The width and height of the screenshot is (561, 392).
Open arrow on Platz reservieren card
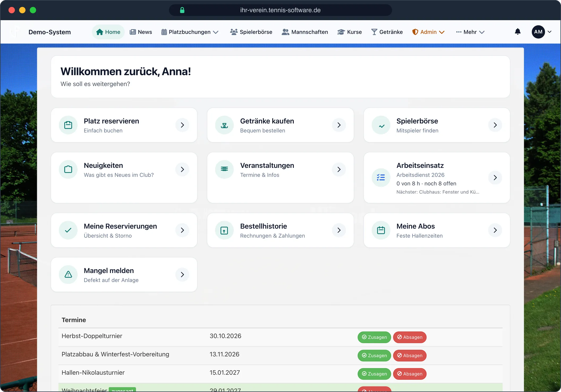[x=182, y=125]
